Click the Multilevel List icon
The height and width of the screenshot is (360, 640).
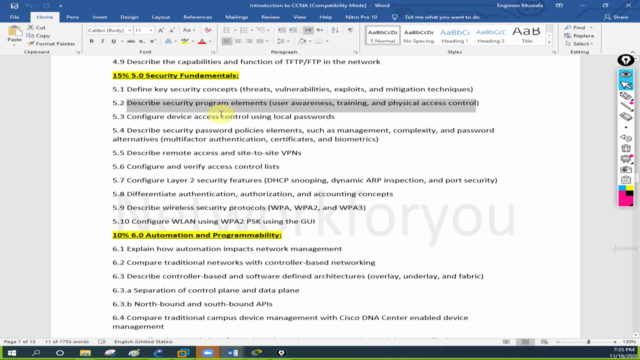261,30
